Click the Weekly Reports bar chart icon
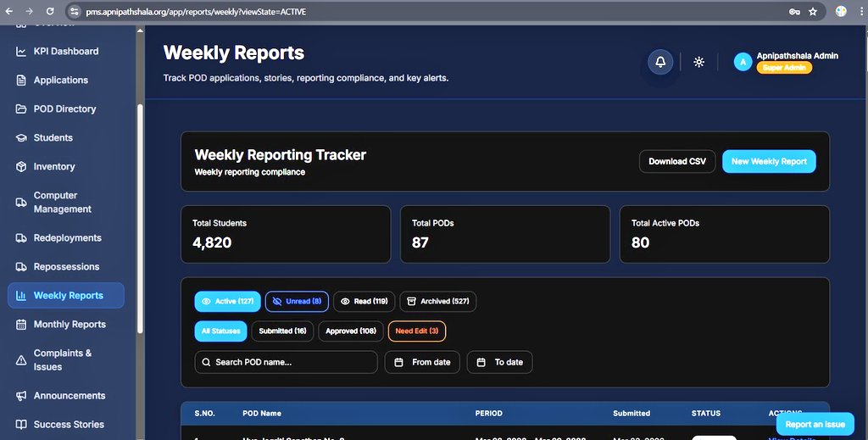This screenshot has height=440, width=868. [21, 296]
